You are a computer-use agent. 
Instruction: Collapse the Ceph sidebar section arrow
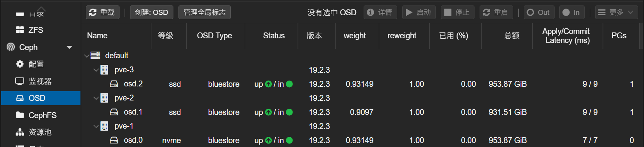(x=70, y=47)
